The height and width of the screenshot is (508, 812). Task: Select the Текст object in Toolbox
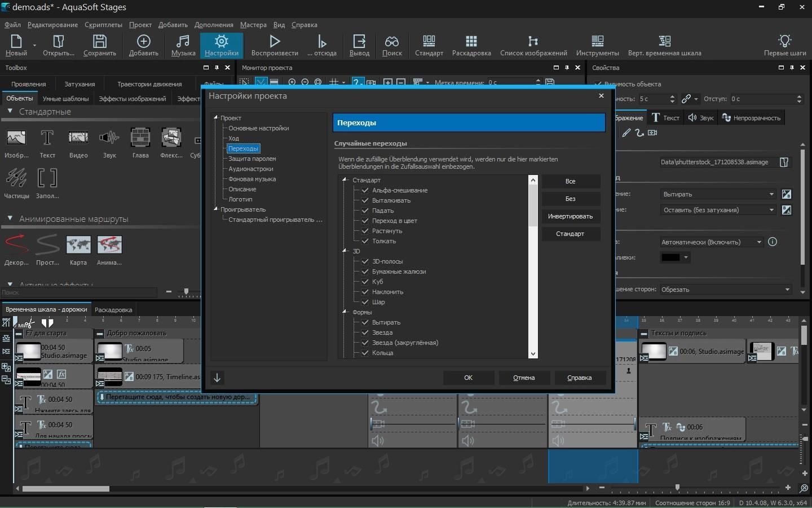(47, 143)
